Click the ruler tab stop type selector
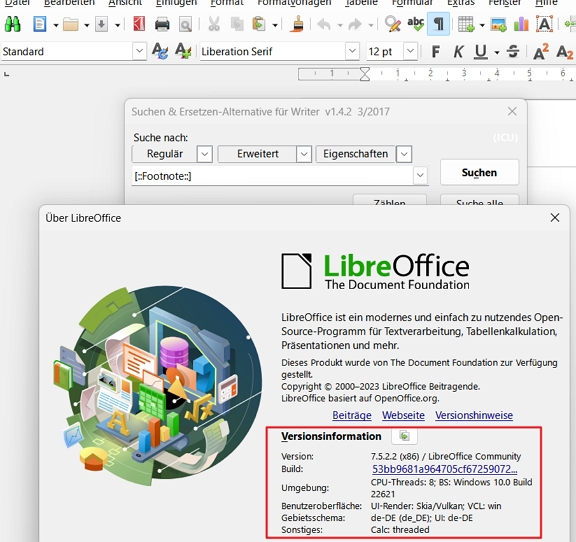576x542 pixels. pos(6,74)
